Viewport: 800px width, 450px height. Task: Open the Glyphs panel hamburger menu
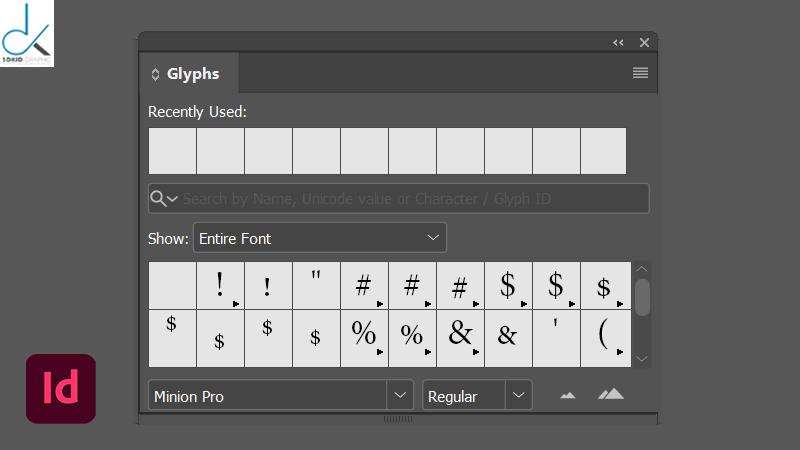tap(640, 73)
